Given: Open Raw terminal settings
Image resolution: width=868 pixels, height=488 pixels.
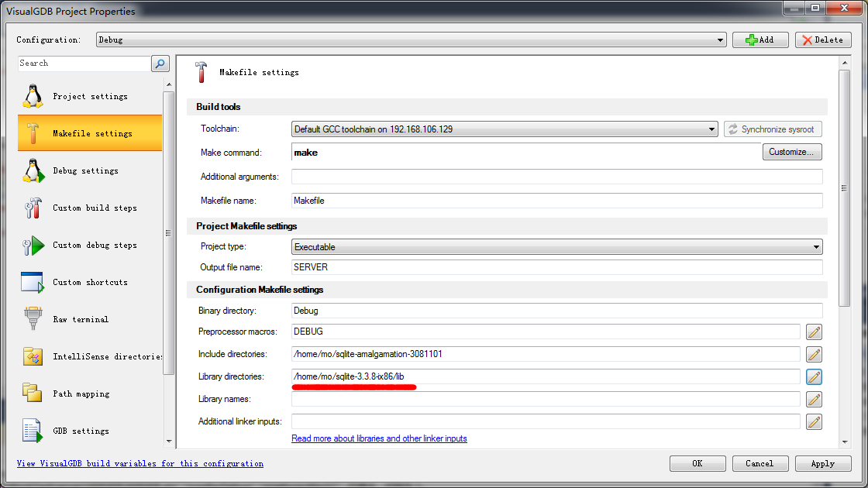Looking at the screenshot, I should tap(90, 319).
